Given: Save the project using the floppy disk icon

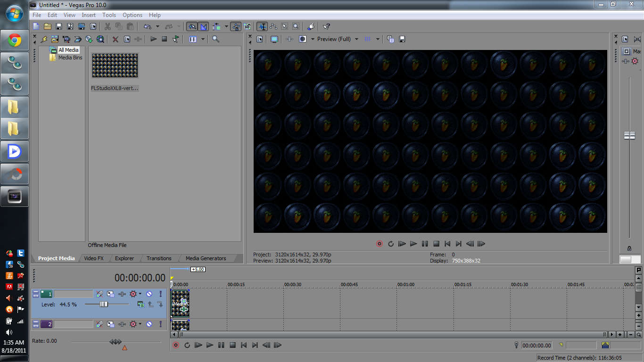Looking at the screenshot, I should pos(59,26).
